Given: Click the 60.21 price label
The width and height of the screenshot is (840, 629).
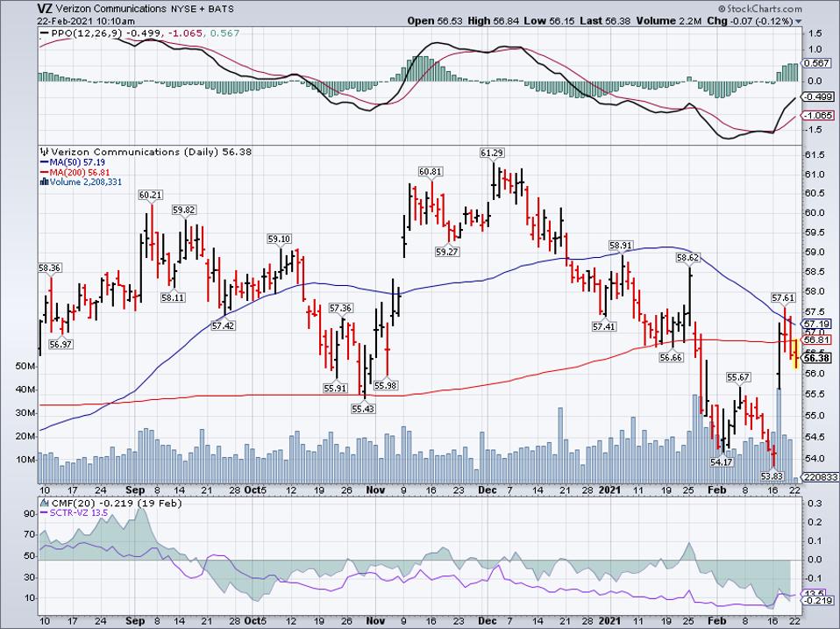Looking at the screenshot, I should [150, 195].
